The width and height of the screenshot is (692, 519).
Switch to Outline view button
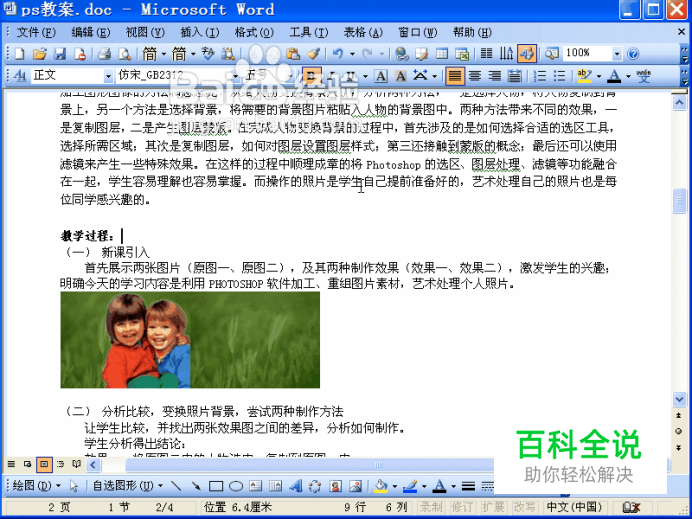tap(60, 464)
